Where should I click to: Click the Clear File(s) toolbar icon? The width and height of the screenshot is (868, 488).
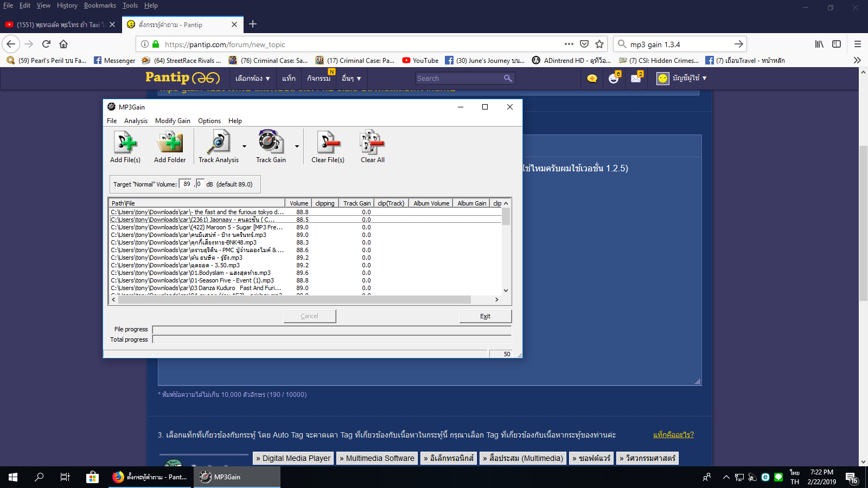(328, 147)
